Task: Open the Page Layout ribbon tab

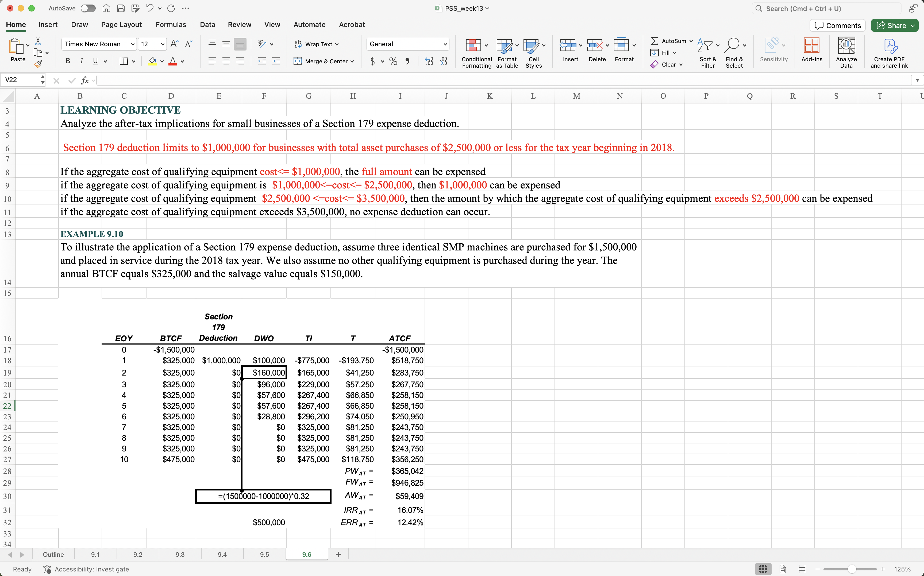Action: tap(121, 24)
